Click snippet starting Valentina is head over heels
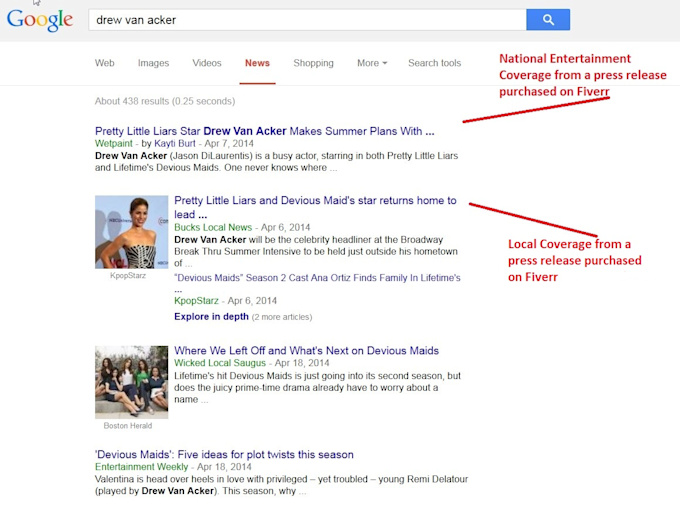 (x=281, y=485)
